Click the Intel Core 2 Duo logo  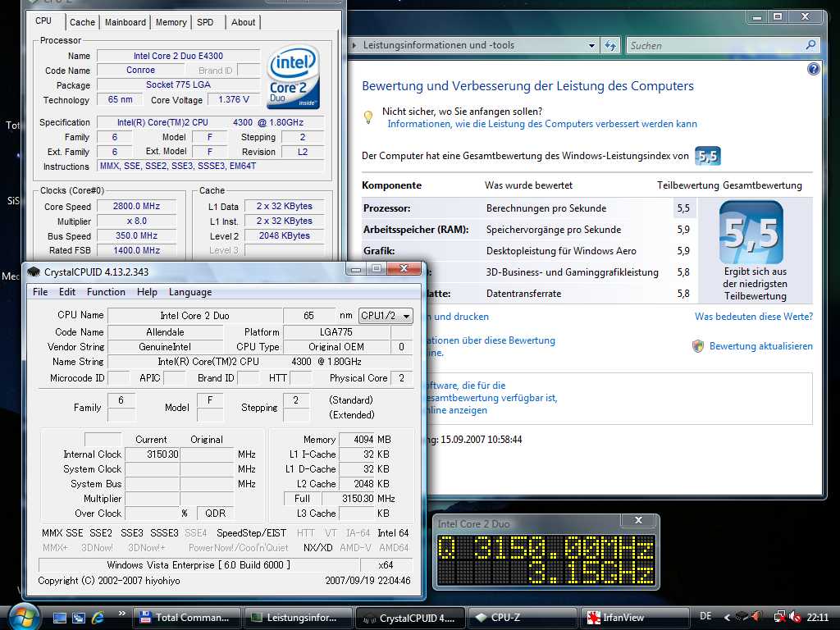point(293,76)
